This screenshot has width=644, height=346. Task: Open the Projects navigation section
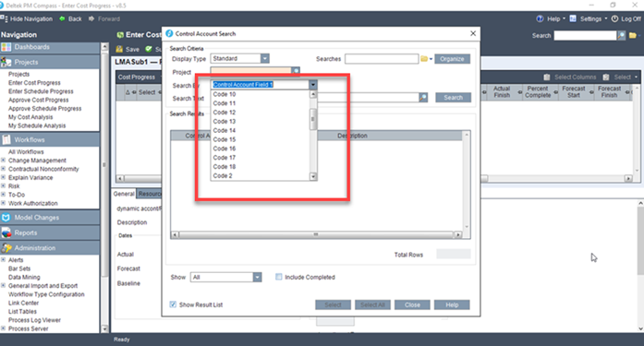pyautogui.click(x=50, y=62)
